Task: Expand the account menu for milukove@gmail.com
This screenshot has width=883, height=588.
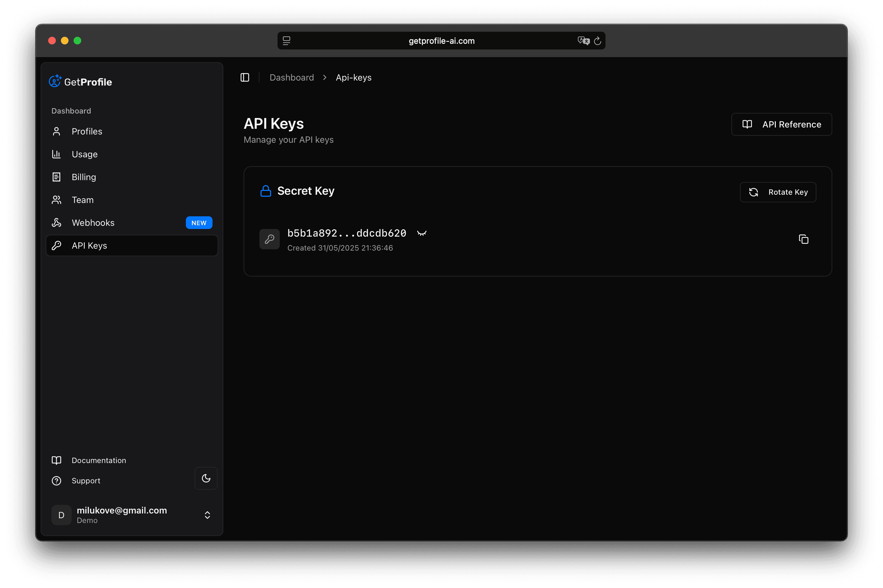Action: tap(207, 515)
